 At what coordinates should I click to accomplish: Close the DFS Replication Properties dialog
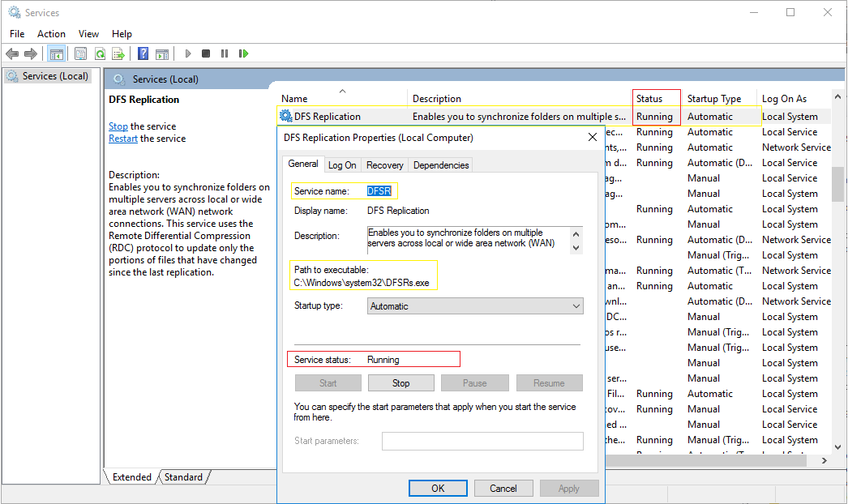[x=592, y=138]
